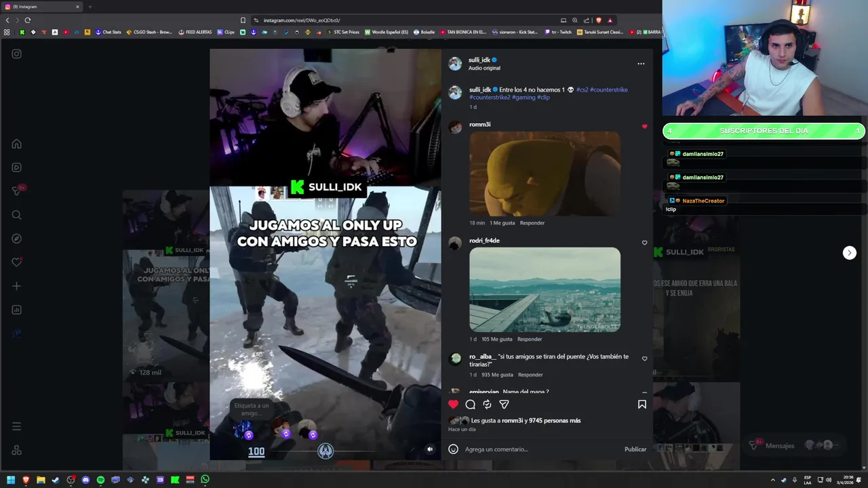Open Notifications heart in sidebar
Image resolution: width=868 pixels, height=488 pixels.
pos(17,262)
